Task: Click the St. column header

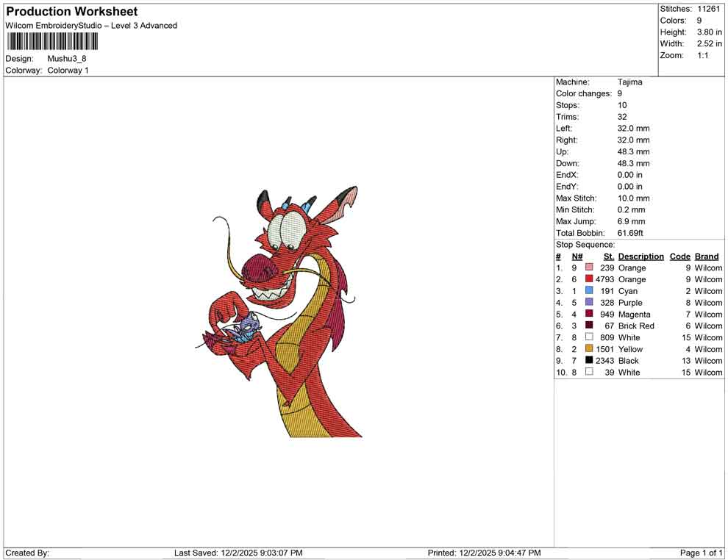Action: click(608, 256)
